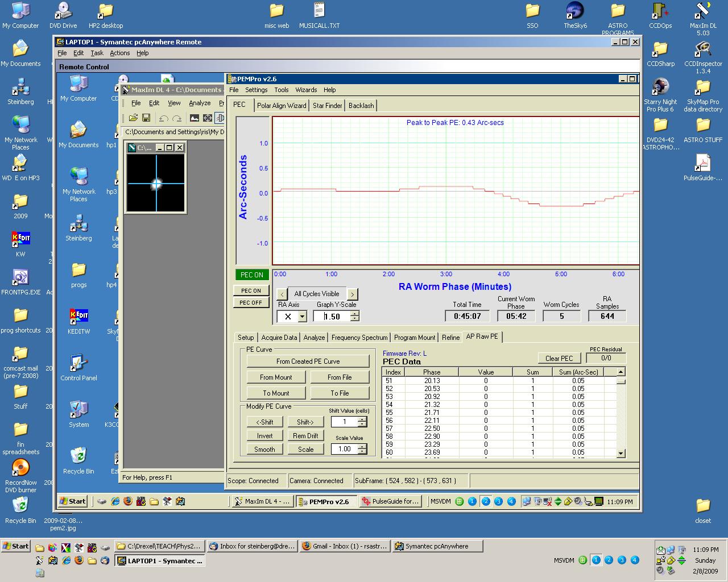Open the remote KEDITW icon
The height and width of the screenshot is (582, 728).
(x=78, y=321)
